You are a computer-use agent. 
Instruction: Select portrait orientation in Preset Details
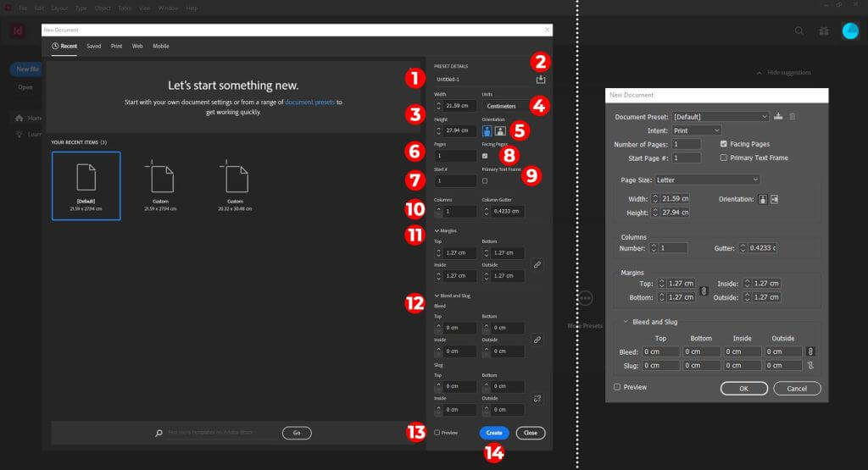[x=487, y=130]
